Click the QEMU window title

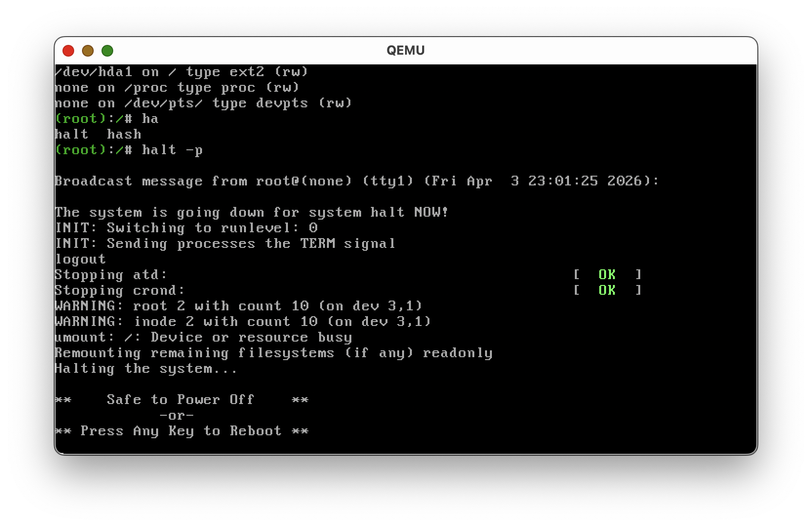(405, 51)
